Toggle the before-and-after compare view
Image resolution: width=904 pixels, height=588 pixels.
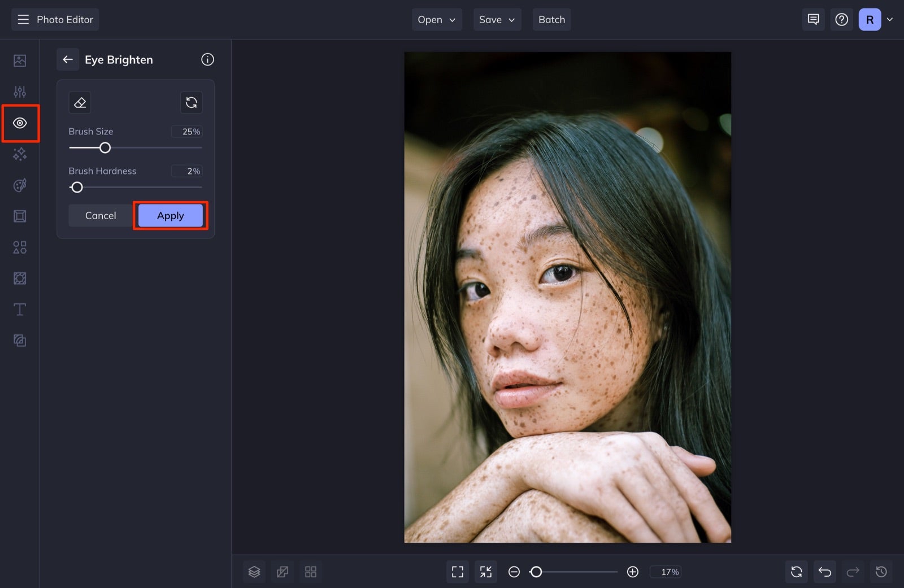(282, 572)
